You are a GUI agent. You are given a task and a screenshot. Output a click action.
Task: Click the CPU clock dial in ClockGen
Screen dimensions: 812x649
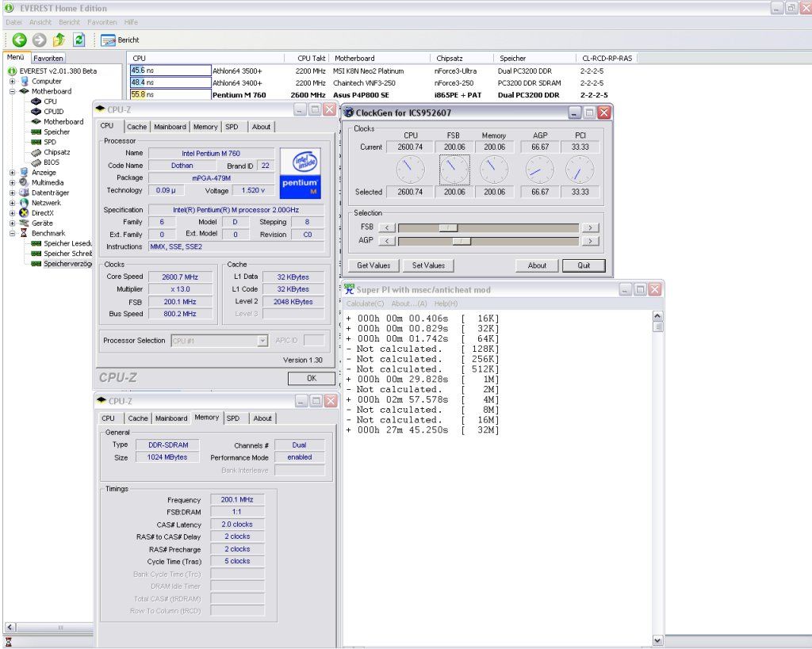(x=410, y=170)
